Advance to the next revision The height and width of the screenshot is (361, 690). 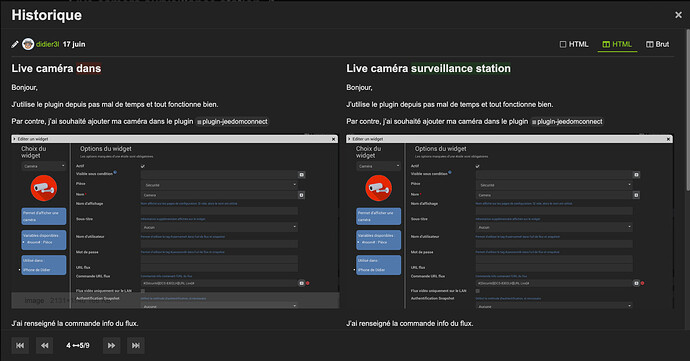pyautogui.click(x=111, y=346)
